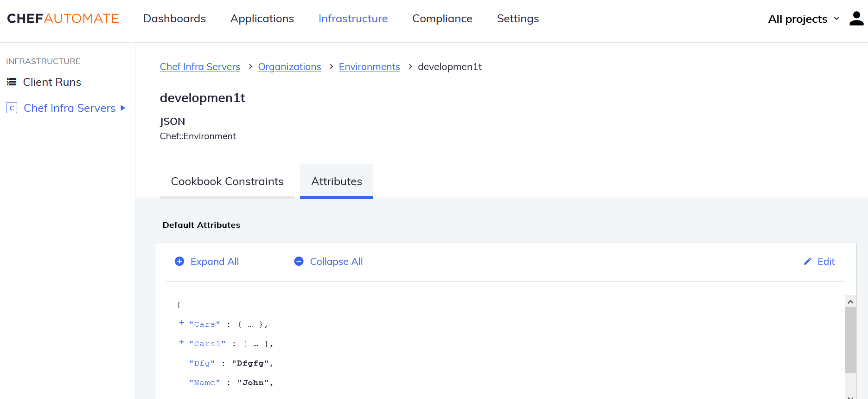Viewport: 868px width, 399px height.
Task: Go to the Compliance section
Action: (x=442, y=19)
